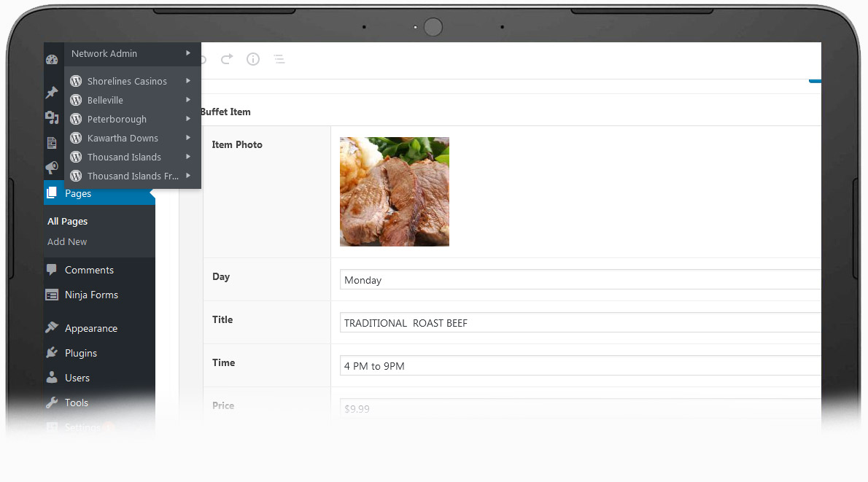868x482 pixels.
Task: Click the Time field label
Action: [x=224, y=362]
